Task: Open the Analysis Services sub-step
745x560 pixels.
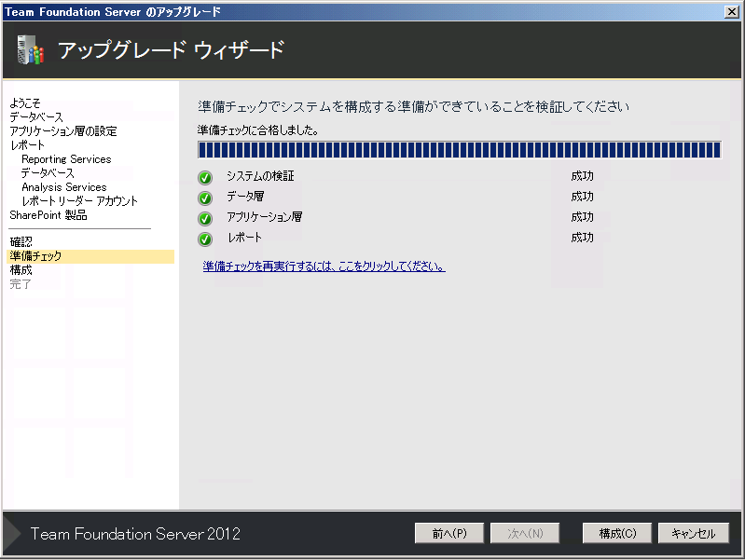Action: click(x=64, y=187)
